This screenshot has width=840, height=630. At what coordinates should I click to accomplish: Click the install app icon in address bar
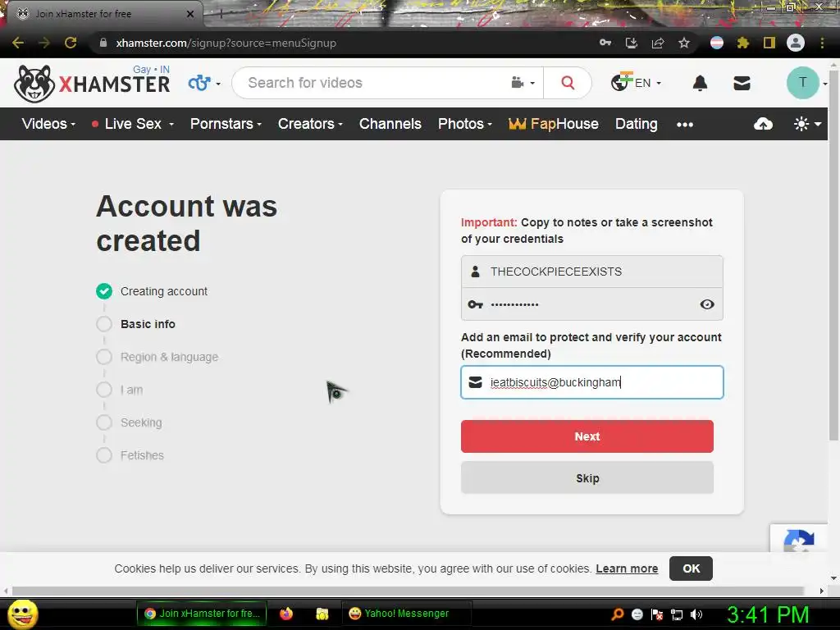click(632, 43)
